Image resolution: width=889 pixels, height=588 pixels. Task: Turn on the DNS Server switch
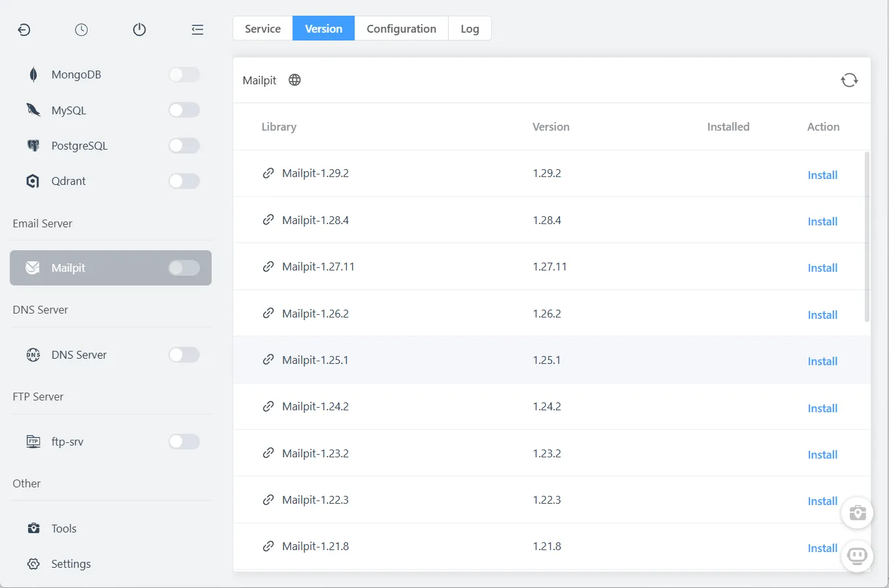click(x=184, y=355)
